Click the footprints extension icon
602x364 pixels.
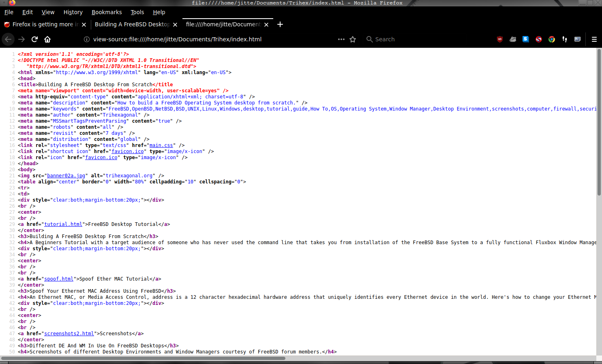(564, 39)
